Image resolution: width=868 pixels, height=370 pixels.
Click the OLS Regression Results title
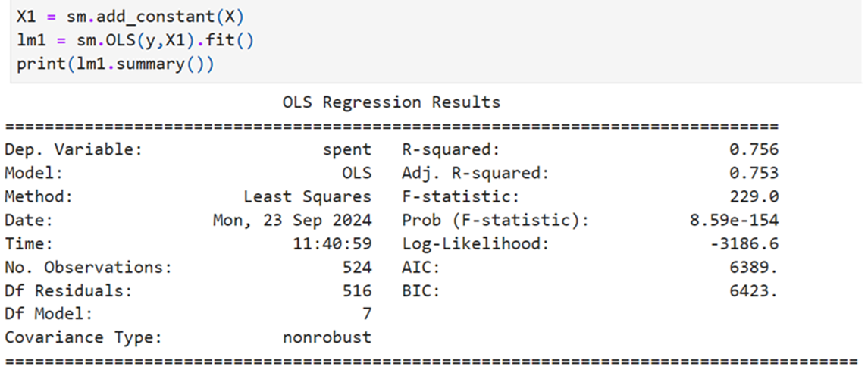(391, 102)
